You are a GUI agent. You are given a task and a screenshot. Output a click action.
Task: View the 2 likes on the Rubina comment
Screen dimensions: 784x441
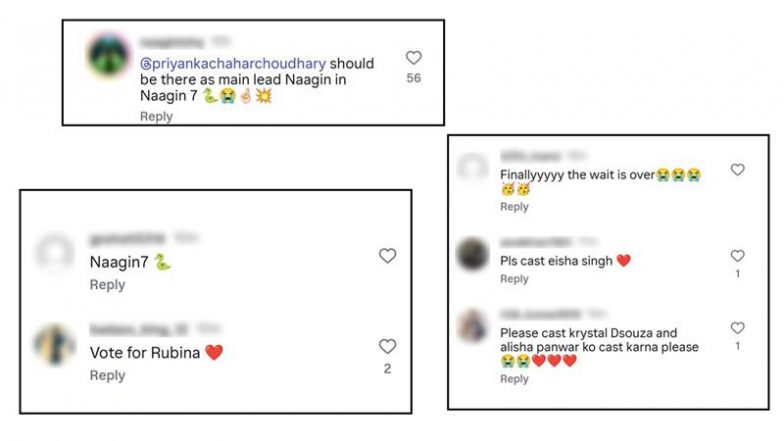pos(387,368)
